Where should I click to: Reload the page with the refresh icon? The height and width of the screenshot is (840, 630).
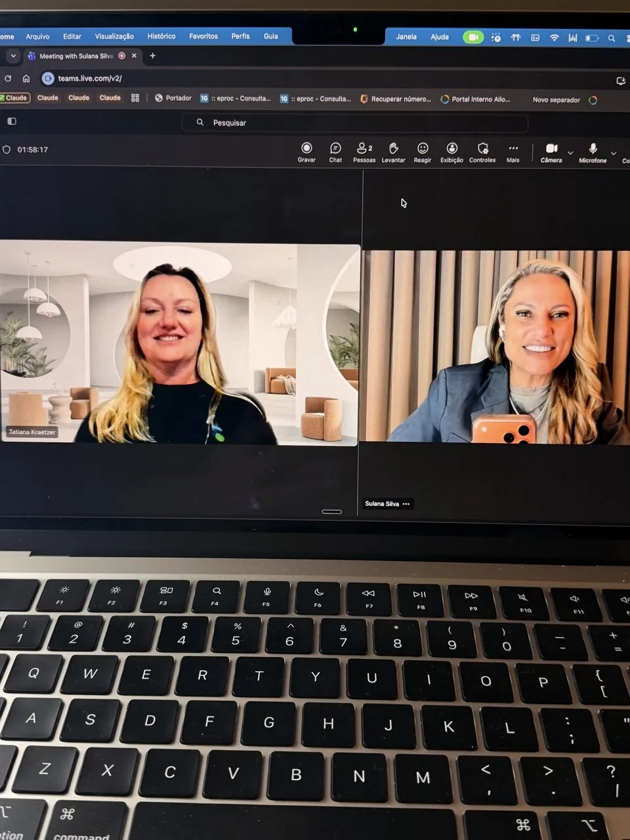coord(8,78)
